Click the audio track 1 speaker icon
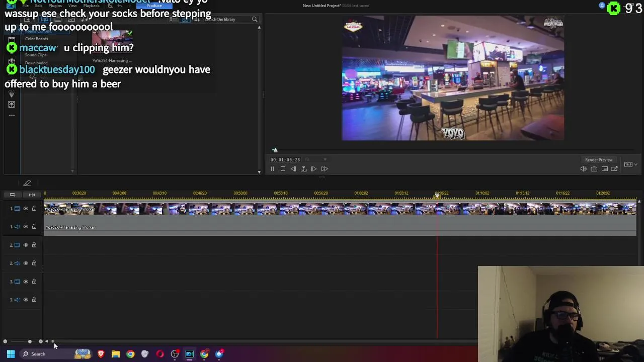Screen dimensions: 644x362 coord(17,227)
